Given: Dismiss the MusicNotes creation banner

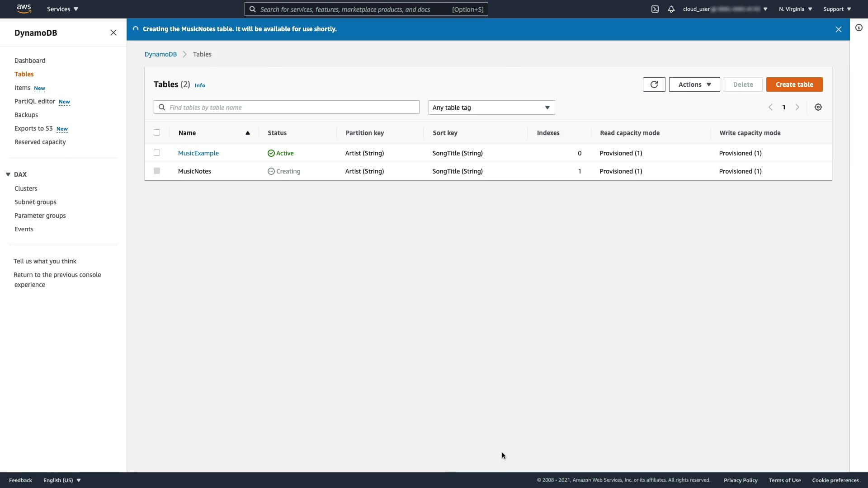Looking at the screenshot, I should click(839, 29).
